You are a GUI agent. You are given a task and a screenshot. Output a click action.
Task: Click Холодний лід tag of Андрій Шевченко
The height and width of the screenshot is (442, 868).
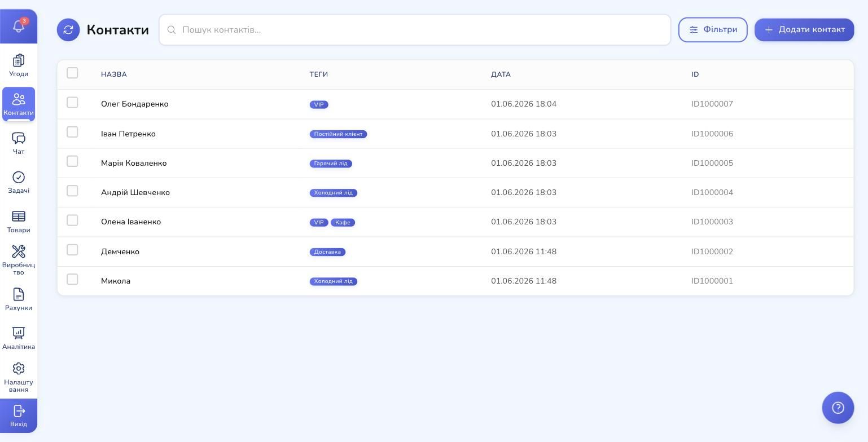click(334, 193)
